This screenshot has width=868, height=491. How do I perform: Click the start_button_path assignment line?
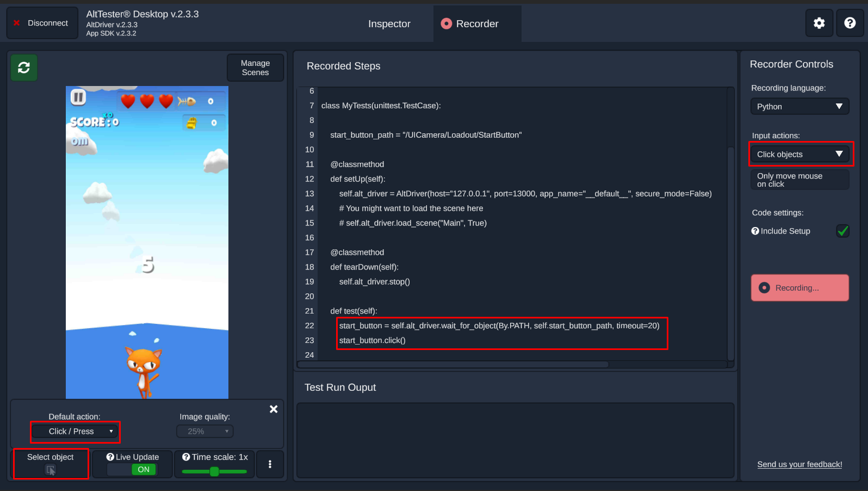tap(426, 135)
